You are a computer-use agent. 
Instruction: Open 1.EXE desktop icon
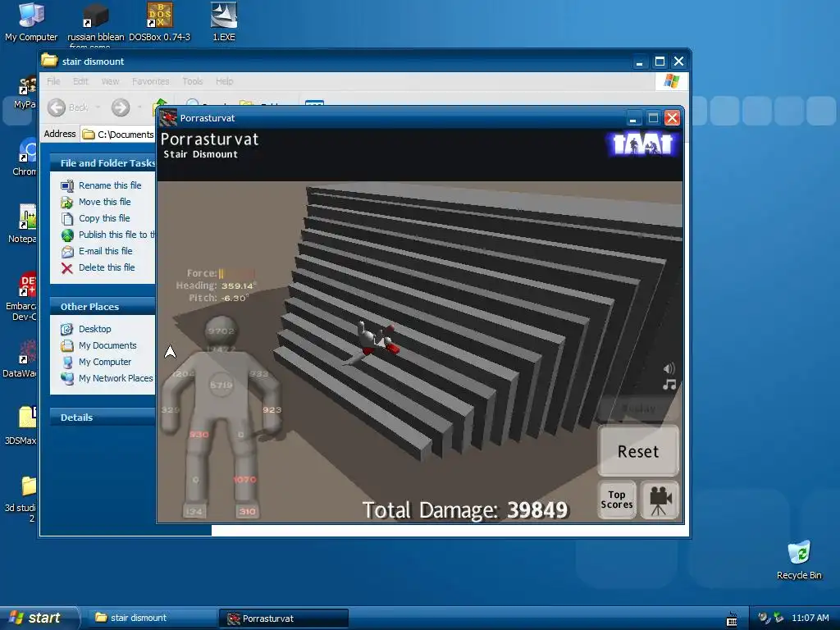click(x=224, y=22)
